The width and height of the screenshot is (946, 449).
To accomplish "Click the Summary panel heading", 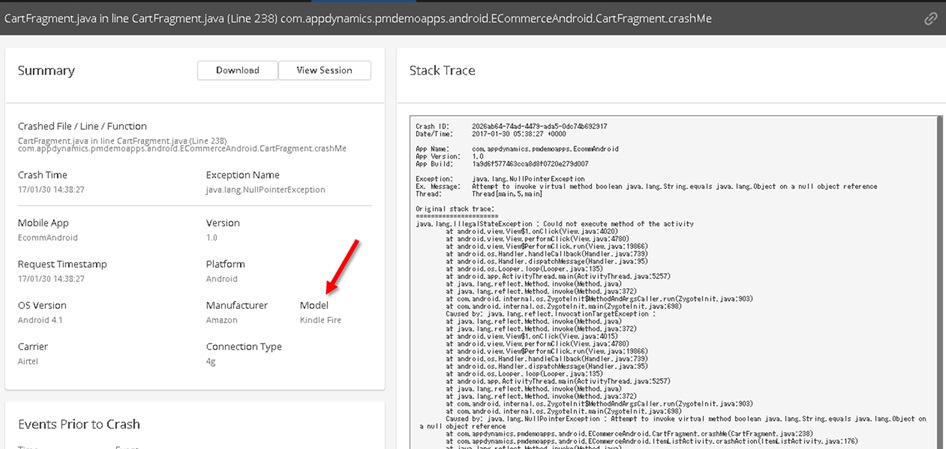I will (46, 71).
